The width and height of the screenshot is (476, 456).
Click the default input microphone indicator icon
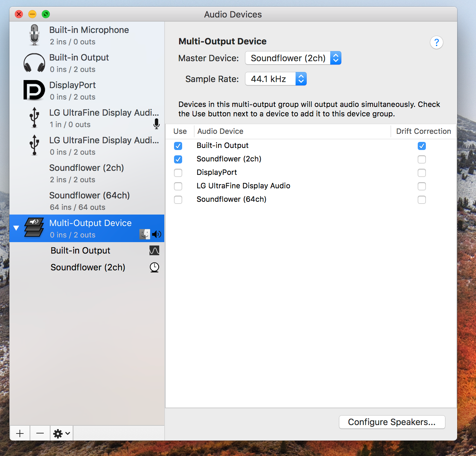tap(157, 124)
